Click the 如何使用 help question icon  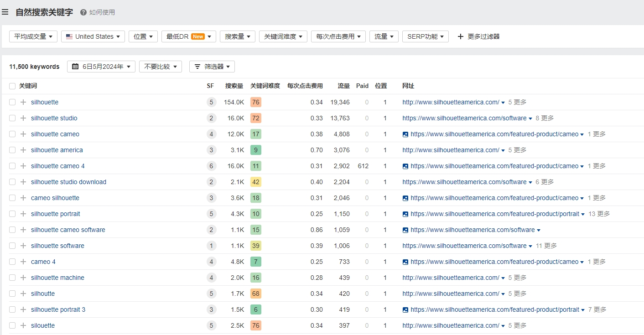pos(83,12)
